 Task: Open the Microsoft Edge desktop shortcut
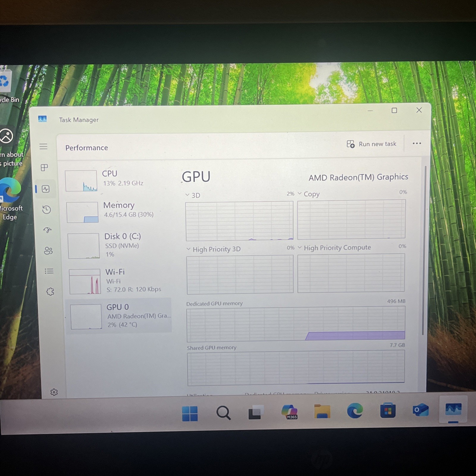(x=10, y=199)
